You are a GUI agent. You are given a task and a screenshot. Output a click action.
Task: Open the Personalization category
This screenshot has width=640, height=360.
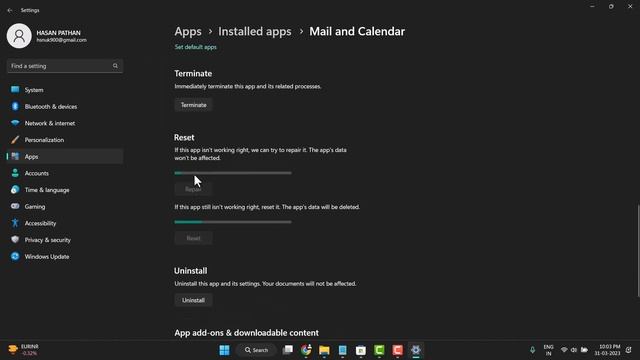click(x=65, y=140)
